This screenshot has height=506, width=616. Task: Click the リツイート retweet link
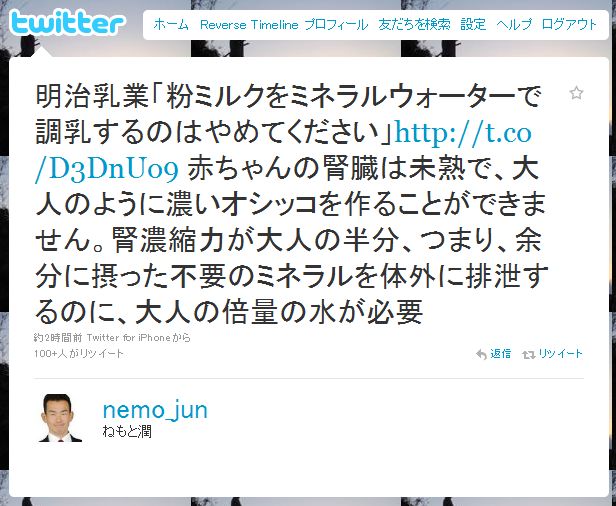pyautogui.click(x=560, y=354)
